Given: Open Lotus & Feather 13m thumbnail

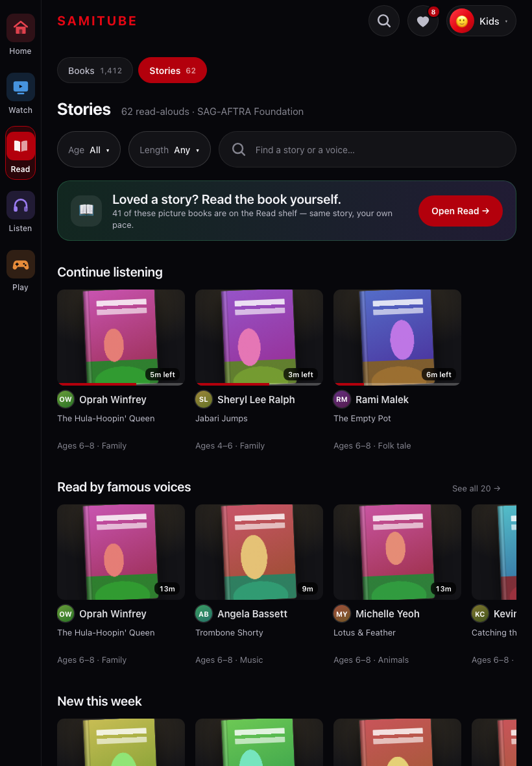Looking at the screenshot, I should [x=397, y=552].
